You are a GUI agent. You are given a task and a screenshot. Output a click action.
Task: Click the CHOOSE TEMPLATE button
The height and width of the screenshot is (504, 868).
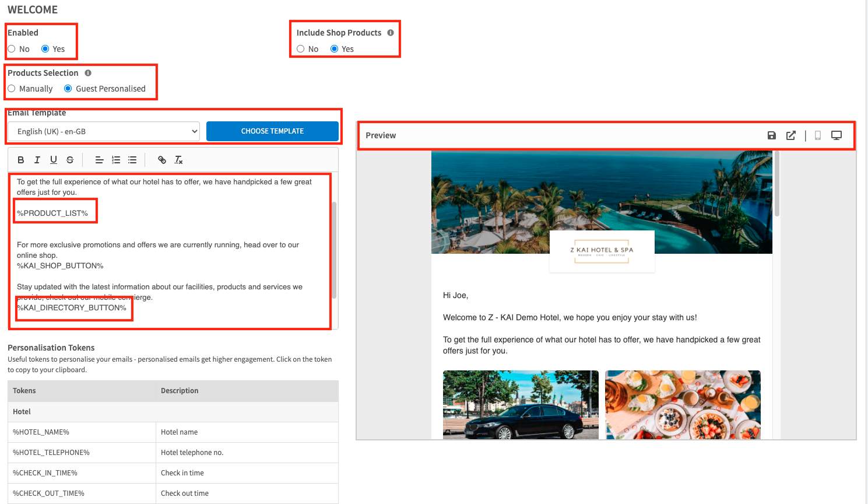pyautogui.click(x=272, y=131)
